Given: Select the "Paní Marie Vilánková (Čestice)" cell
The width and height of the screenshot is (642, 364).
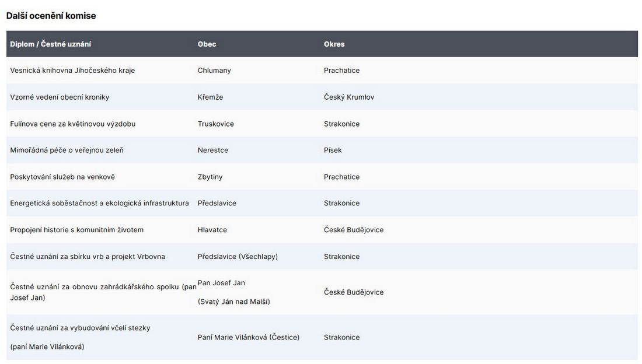Looking at the screenshot, I should tap(249, 338).
